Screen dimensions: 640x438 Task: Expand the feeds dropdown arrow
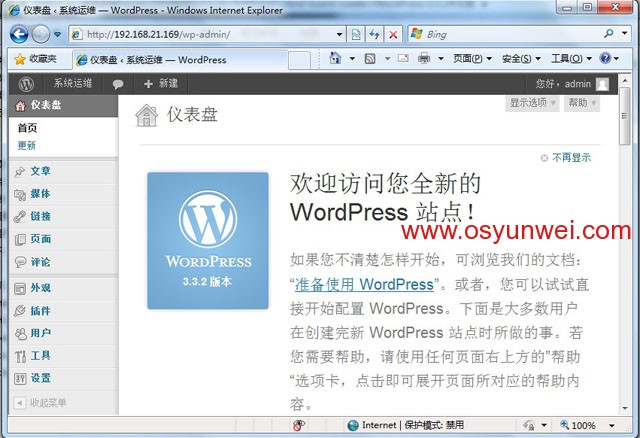click(x=387, y=59)
